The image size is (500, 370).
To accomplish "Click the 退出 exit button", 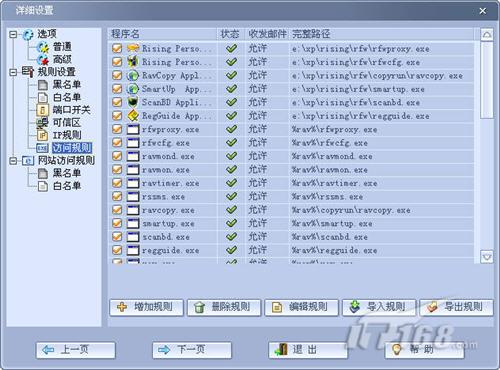I will click(x=308, y=350).
